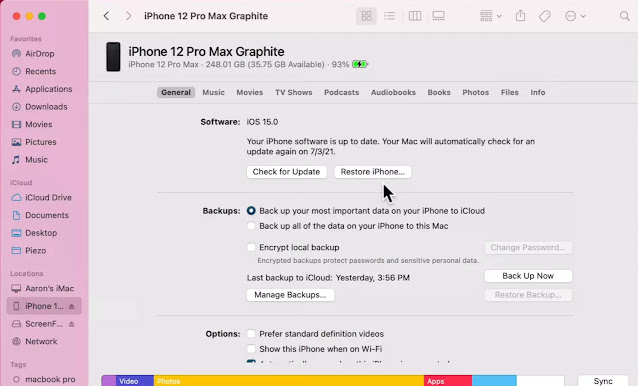Open the group-by options dropdown

pyautogui.click(x=490, y=16)
